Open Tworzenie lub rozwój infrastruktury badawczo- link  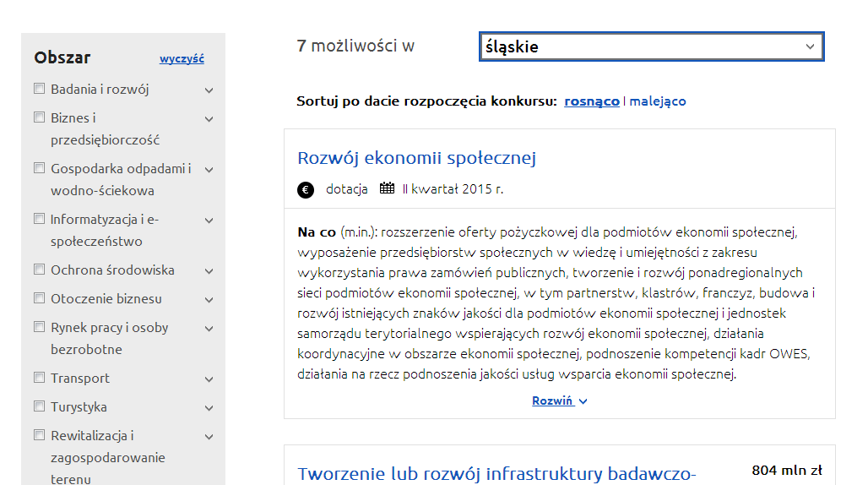pyautogui.click(x=496, y=474)
